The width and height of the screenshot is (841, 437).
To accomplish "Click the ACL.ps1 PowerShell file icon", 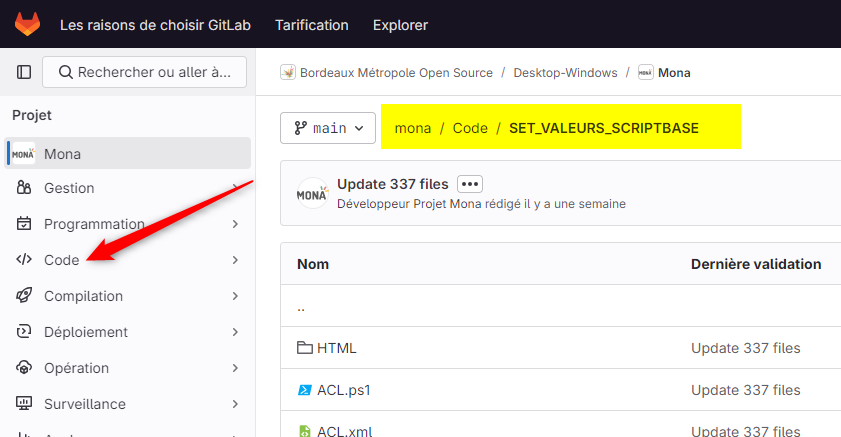I will coord(305,390).
